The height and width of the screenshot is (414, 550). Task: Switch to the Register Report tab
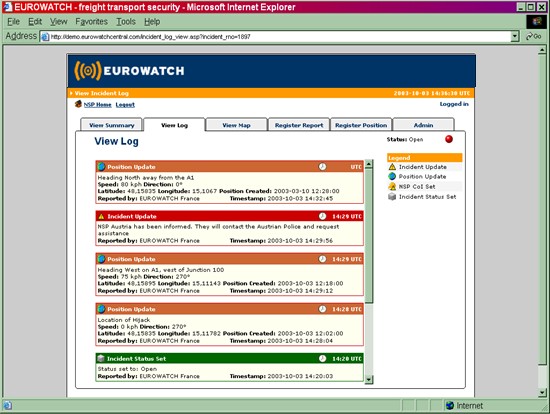pos(299,125)
